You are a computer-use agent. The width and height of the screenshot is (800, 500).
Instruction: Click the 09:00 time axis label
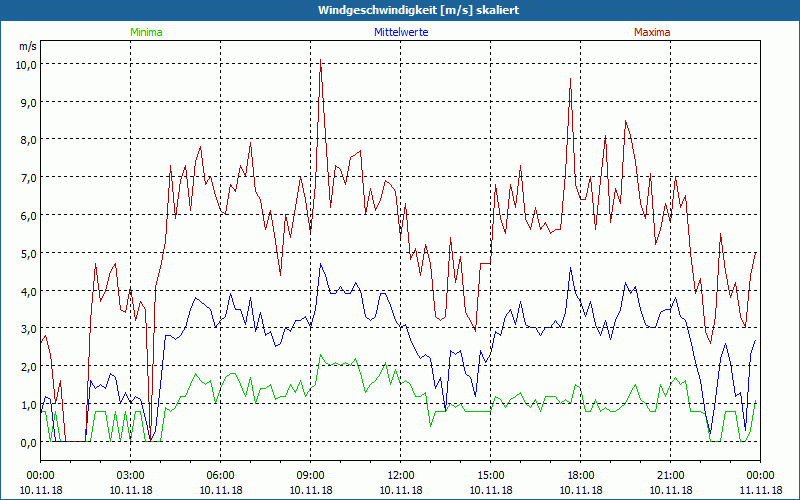pos(311,475)
